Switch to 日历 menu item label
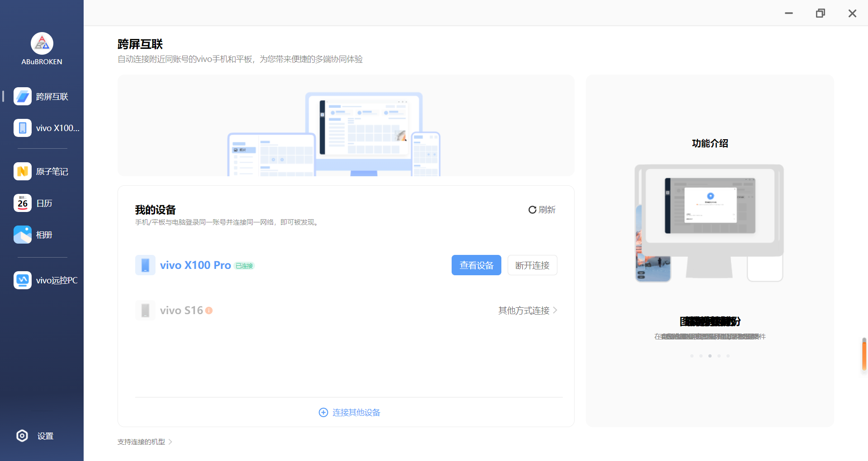The height and width of the screenshot is (461, 868). coord(44,203)
